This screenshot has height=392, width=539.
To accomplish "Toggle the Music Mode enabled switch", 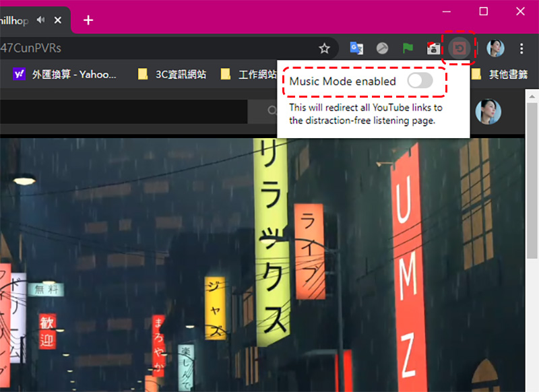I will tap(419, 81).
